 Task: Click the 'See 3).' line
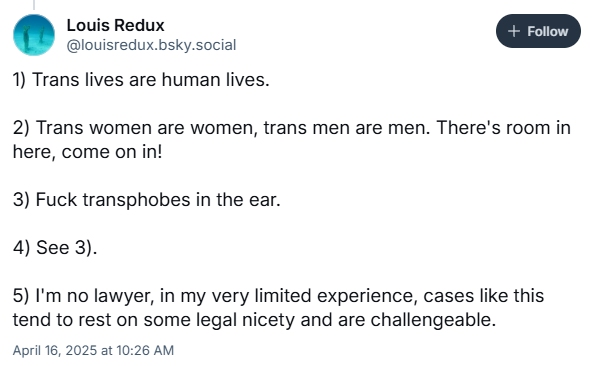(x=55, y=248)
